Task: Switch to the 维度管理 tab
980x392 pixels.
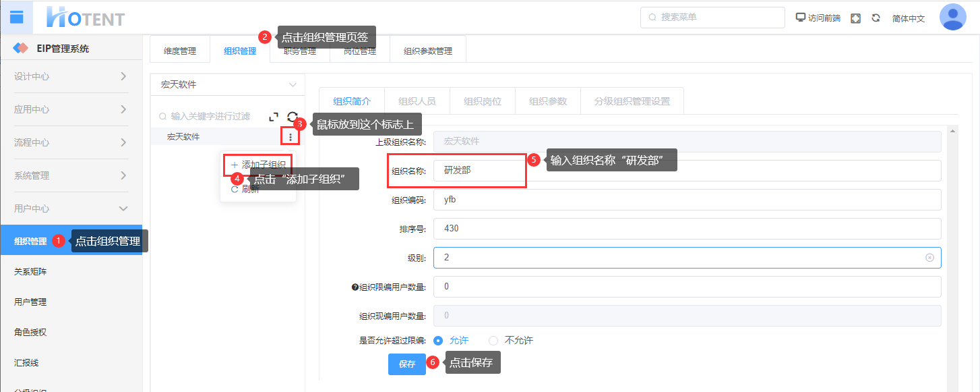Action: (180, 51)
